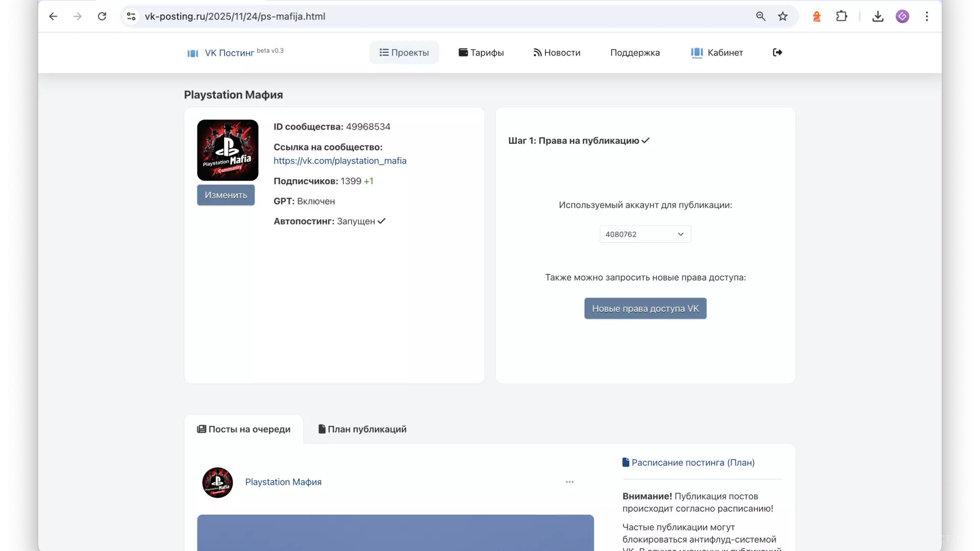Screen dimensions: 980x551
Task: Reload the current page
Action: coord(102,16)
